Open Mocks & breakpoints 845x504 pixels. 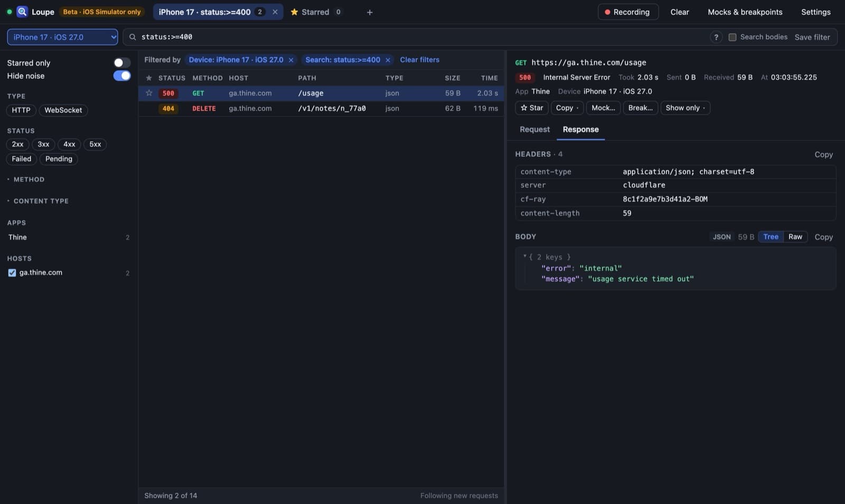click(x=745, y=12)
